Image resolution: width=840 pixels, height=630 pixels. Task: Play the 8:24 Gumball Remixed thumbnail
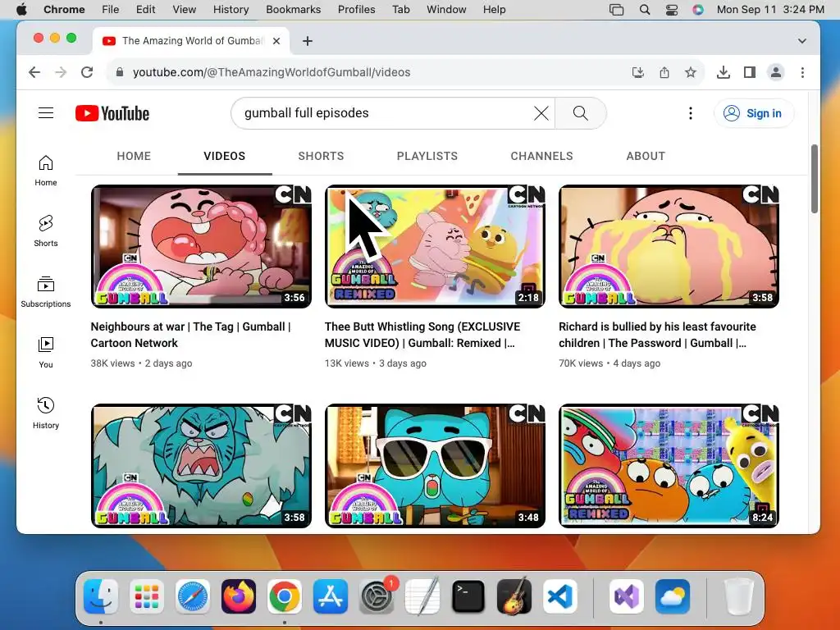(x=669, y=466)
